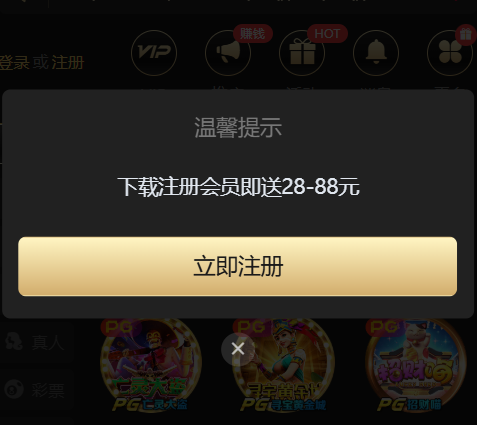
Task: Open the VIP circle icon
Action: point(154,53)
